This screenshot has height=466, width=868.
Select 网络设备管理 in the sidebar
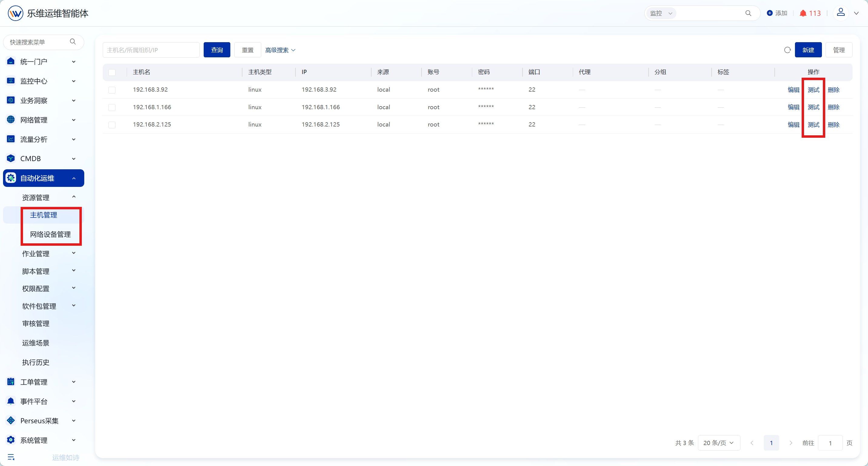coord(50,234)
